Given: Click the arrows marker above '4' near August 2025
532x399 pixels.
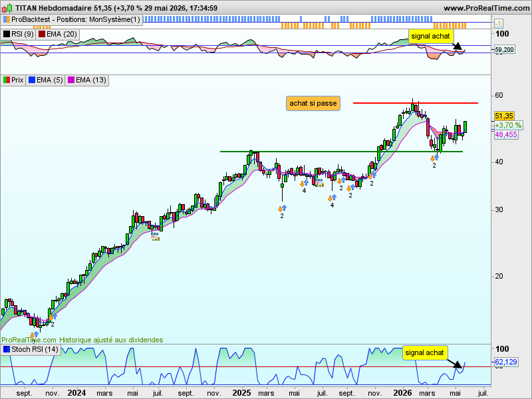Looking at the screenshot, I should click(x=332, y=198).
